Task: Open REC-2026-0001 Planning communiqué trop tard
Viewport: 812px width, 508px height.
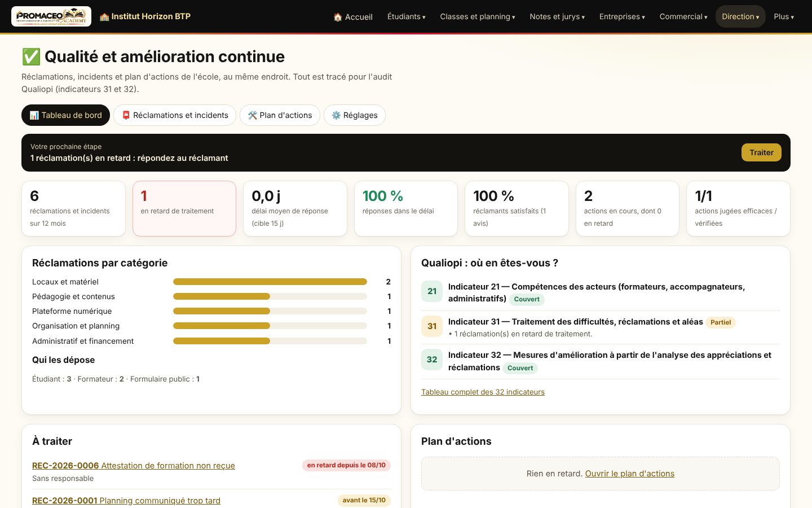Action: point(126,501)
